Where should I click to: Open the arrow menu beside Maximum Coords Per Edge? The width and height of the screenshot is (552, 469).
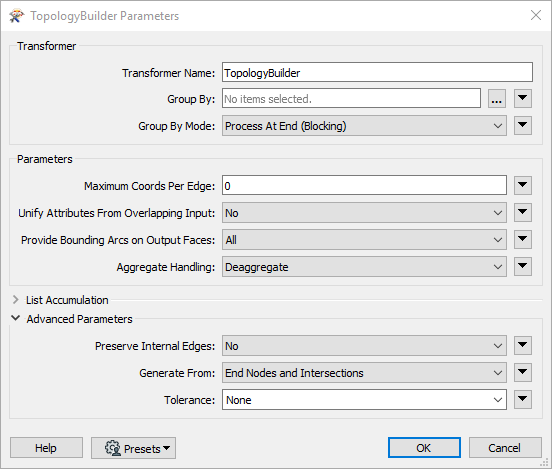pos(523,186)
